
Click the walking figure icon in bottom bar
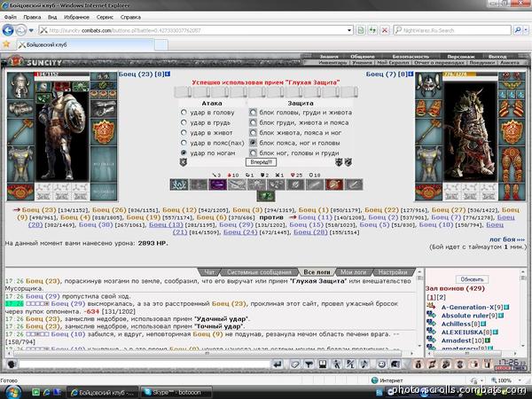[336, 364]
